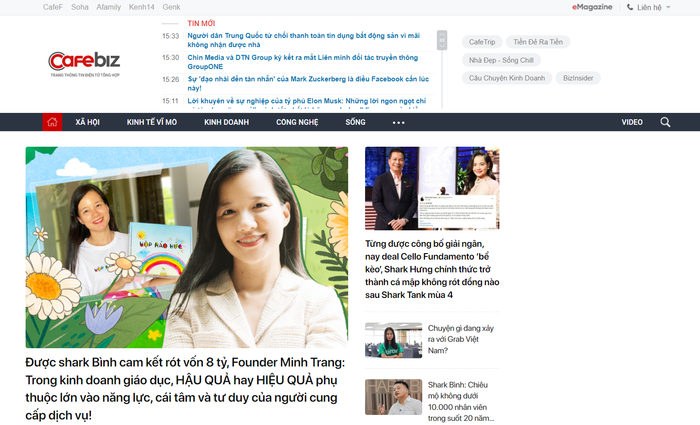Click the news ticker scrollbar
The height and width of the screenshot is (425, 700).
coord(442,40)
